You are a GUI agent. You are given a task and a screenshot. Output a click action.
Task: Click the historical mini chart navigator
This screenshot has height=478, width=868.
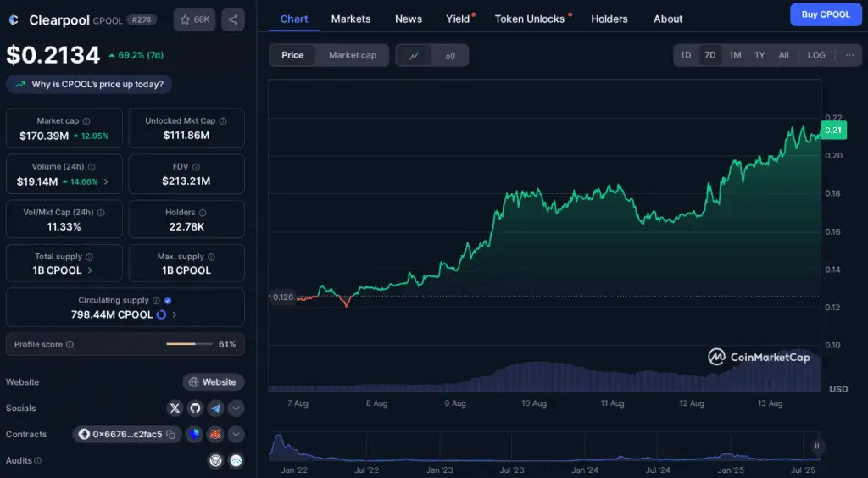(544, 447)
